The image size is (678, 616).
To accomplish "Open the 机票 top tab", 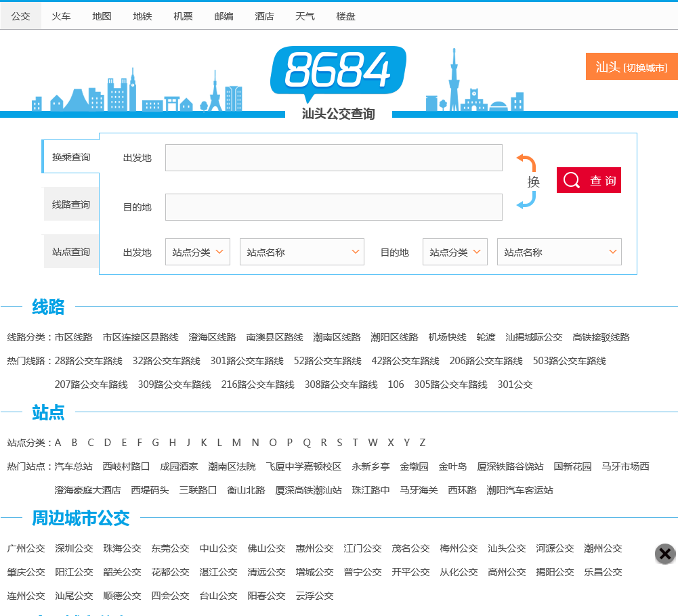I will click(x=183, y=16).
